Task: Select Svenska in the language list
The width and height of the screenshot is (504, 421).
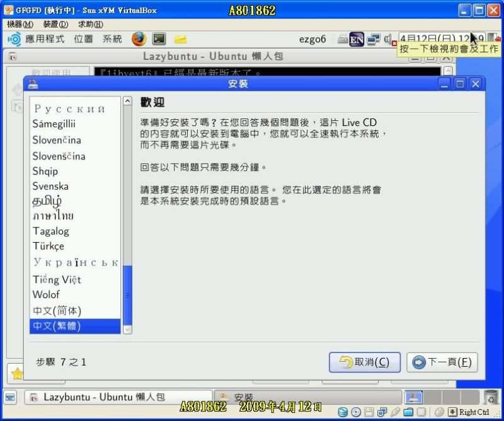Action: 75,186
